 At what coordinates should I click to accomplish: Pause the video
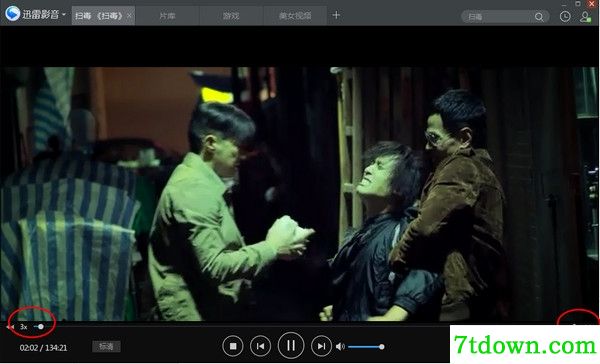(x=291, y=346)
